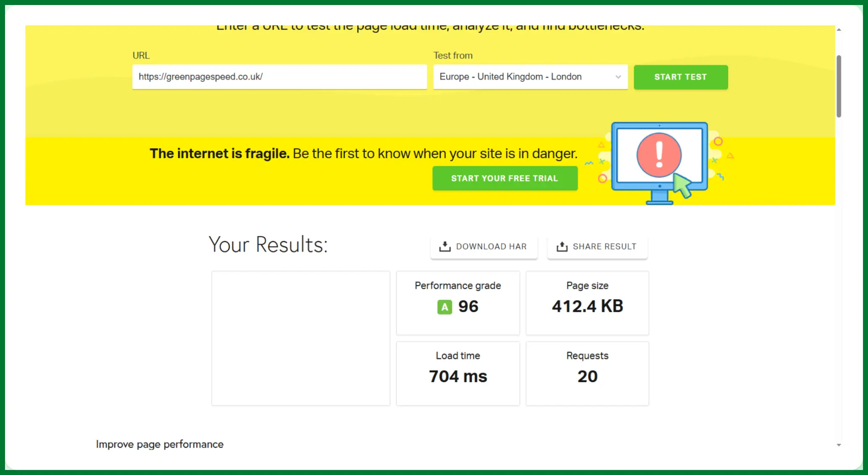Viewport: 868px width, 475px height.
Task: Click the green A grade badge
Action: 444,307
